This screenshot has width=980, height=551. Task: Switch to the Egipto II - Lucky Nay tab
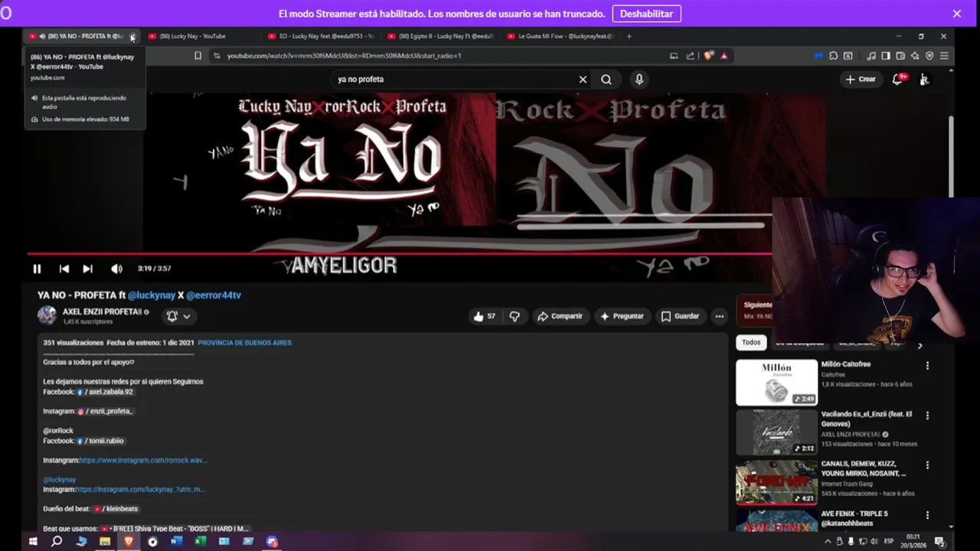(441, 36)
